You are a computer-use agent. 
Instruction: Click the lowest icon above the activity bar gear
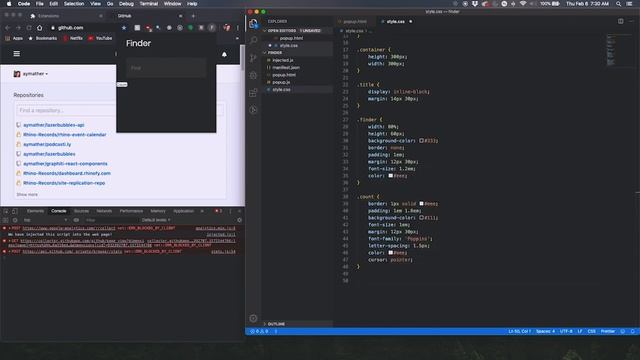coord(253,110)
